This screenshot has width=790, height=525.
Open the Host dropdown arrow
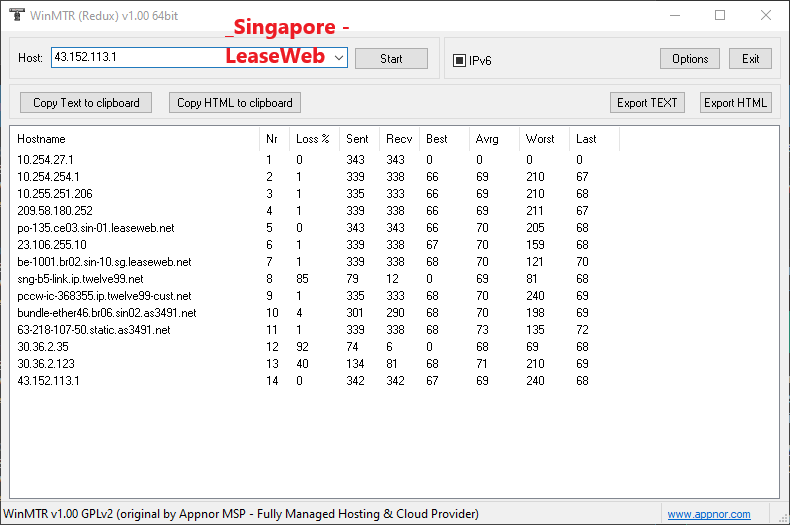click(x=339, y=57)
